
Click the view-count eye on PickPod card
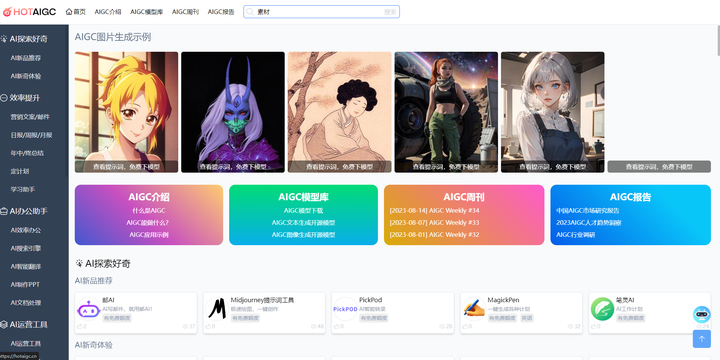pyautogui.click(x=442, y=326)
